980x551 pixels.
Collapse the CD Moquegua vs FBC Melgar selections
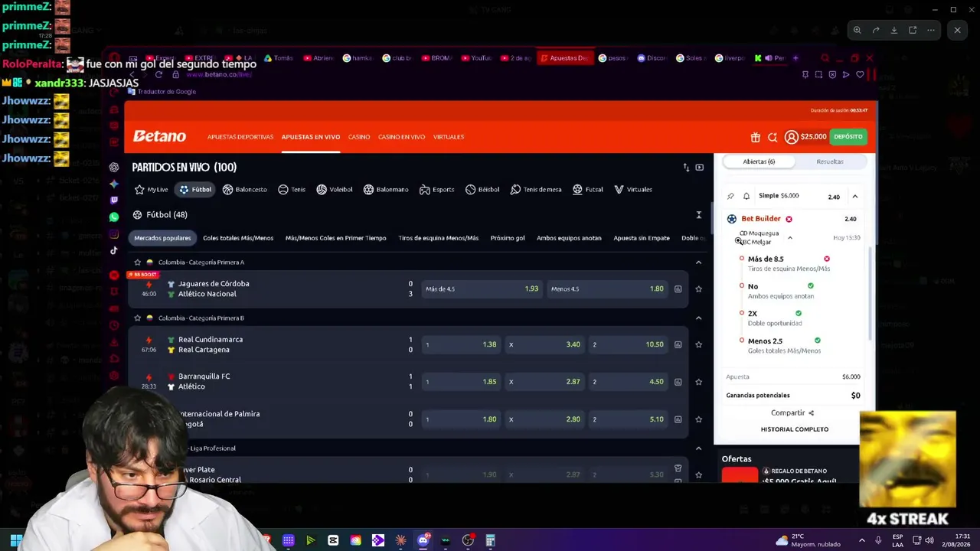point(790,238)
